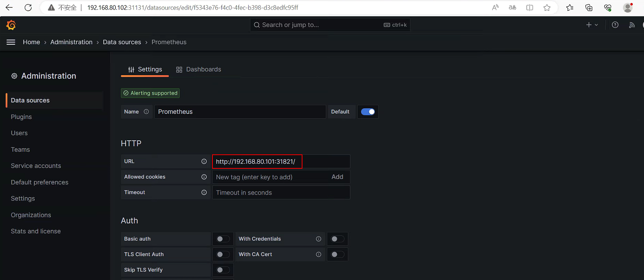Click the data source Name field
Screen dimensions: 644x280
tap(240, 112)
